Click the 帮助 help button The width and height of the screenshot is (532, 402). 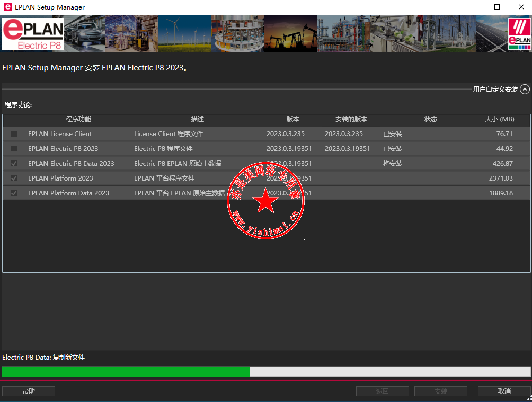pyautogui.click(x=29, y=391)
